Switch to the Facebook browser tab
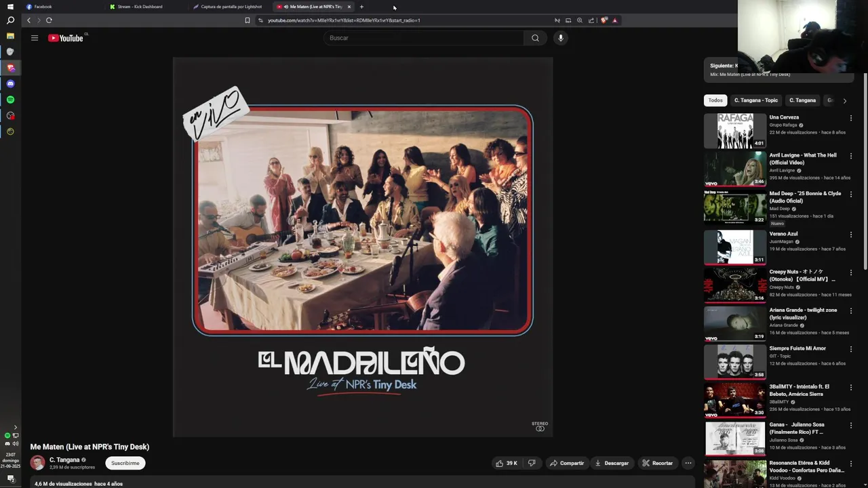 [x=61, y=7]
